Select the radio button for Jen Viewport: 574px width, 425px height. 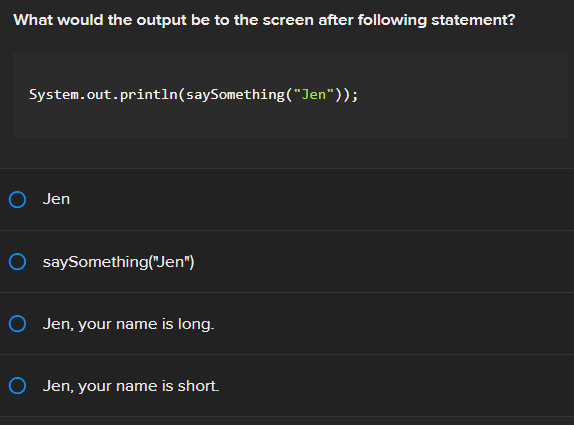tap(17, 200)
